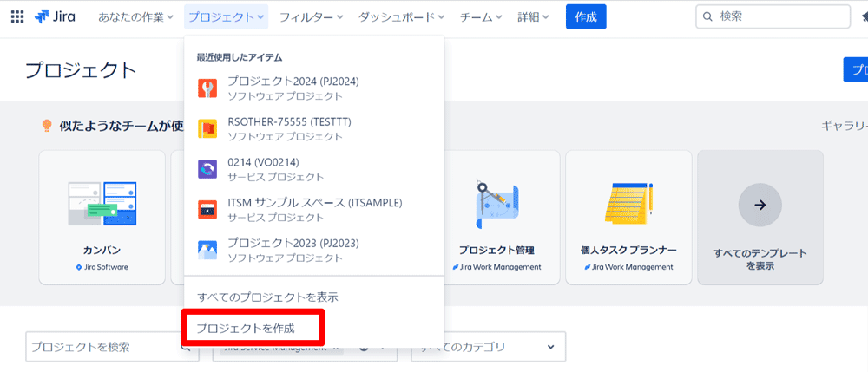This screenshot has height=372, width=868.
Task: Open the すべてのカテゴリ dropdown
Action: coord(488,347)
